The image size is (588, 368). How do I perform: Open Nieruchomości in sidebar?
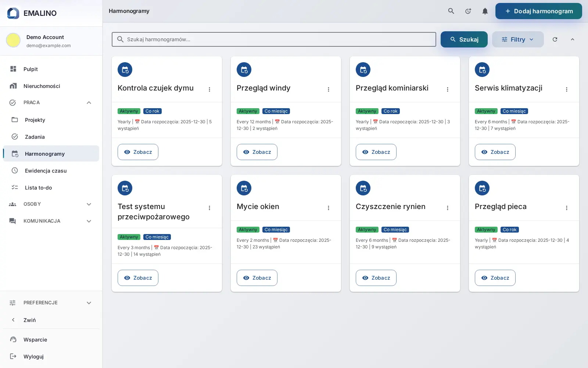tap(51, 86)
